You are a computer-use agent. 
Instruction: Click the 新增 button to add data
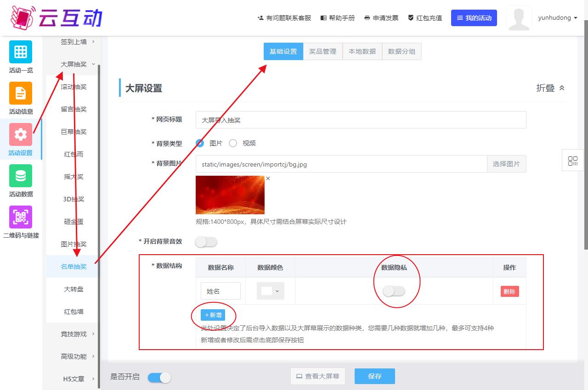(213, 315)
